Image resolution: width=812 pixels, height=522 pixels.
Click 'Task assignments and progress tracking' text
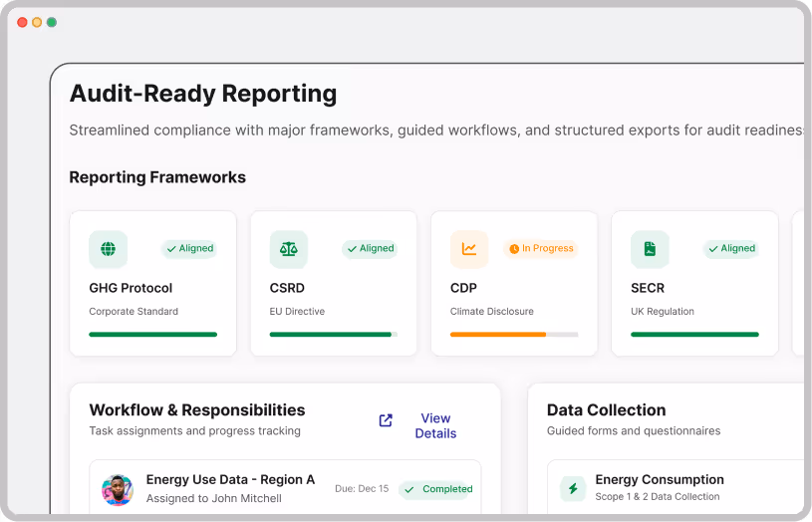pos(194,431)
